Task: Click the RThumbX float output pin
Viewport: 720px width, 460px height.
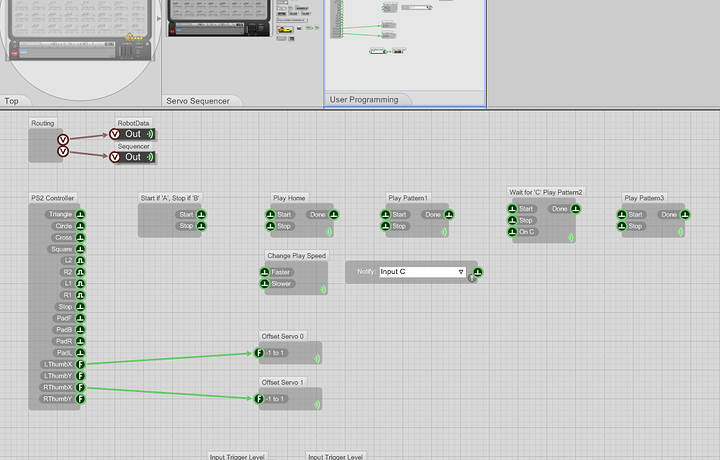Action: tap(80, 387)
